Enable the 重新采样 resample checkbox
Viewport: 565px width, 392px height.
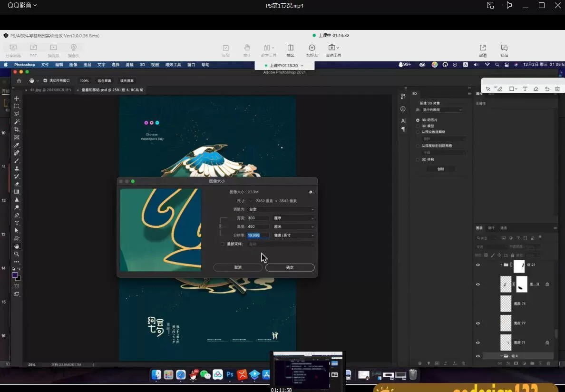(222, 244)
